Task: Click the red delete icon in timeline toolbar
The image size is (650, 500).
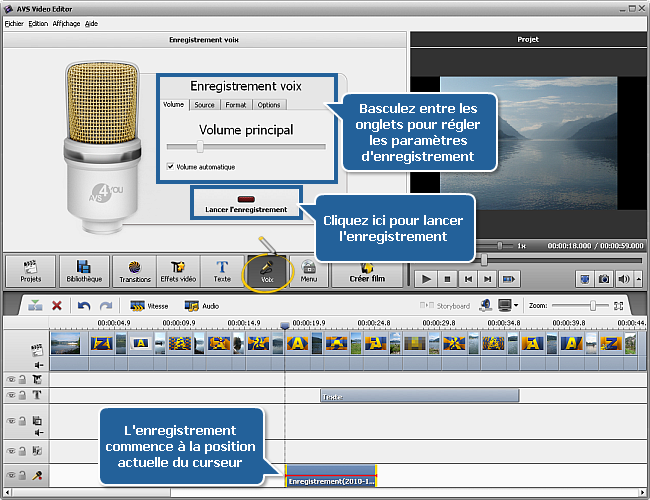Action: [x=57, y=305]
